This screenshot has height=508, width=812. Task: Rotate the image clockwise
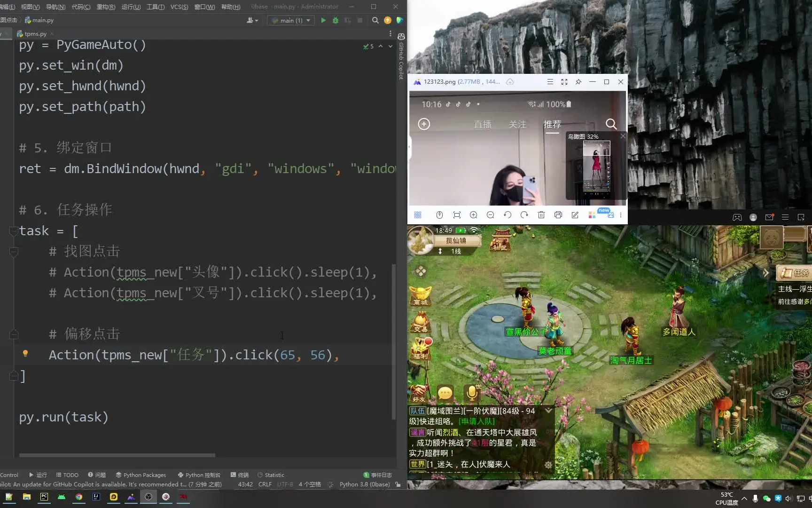pos(524,215)
